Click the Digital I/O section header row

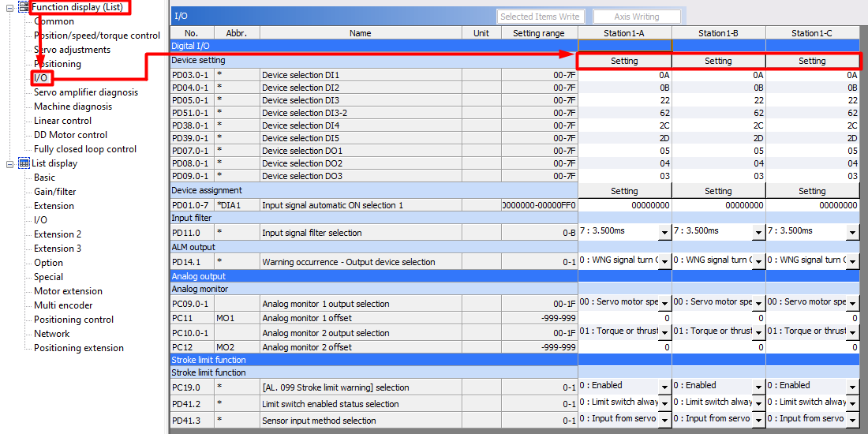click(374, 46)
